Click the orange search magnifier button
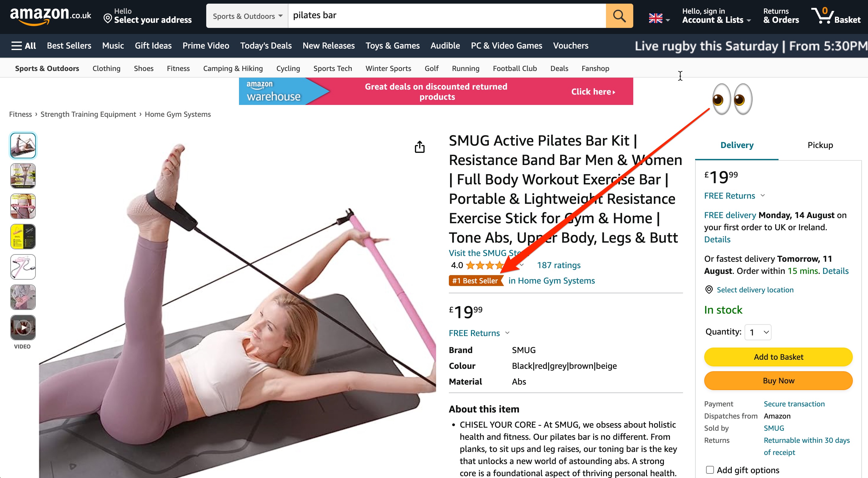 pyautogui.click(x=619, y=16)
